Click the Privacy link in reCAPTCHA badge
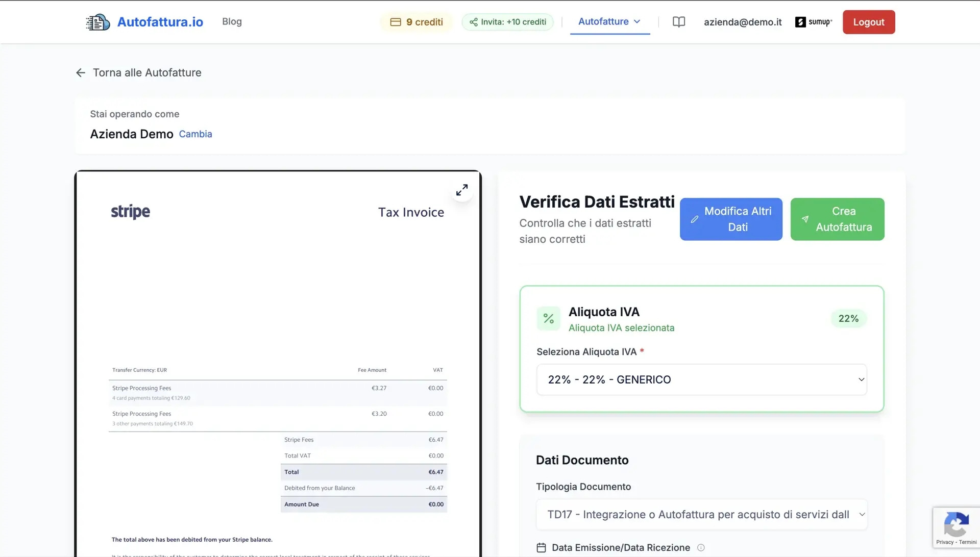Screen dimensions: 980x557 point(945,542)
